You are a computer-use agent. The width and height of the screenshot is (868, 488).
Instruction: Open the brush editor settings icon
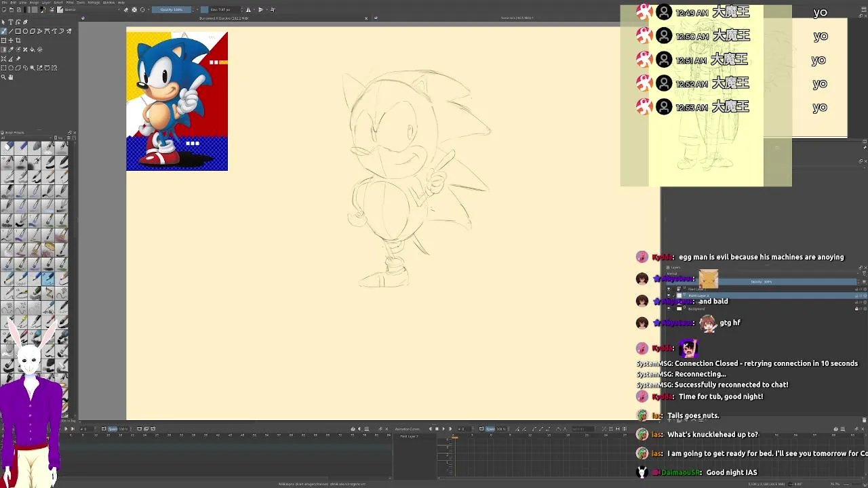coord(52,9)
